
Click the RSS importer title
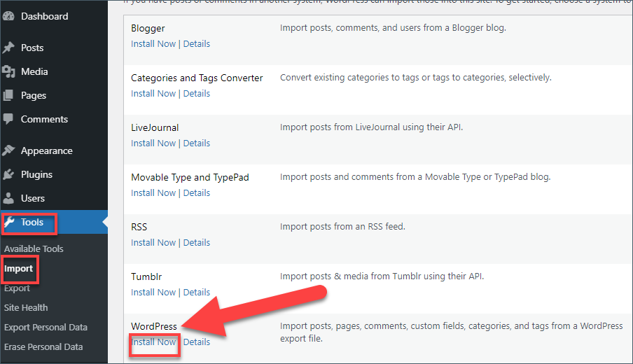point(139,227)
